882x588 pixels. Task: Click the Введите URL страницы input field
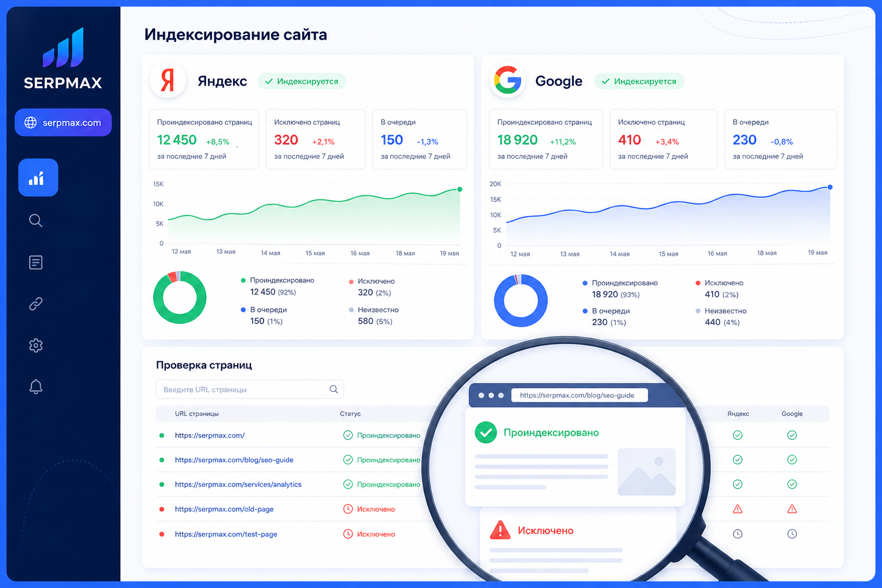[x=250, y=389]
